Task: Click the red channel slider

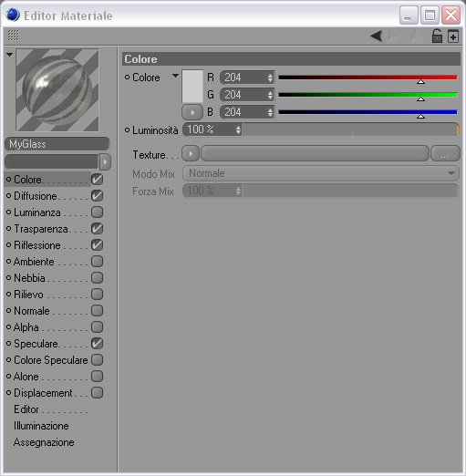Action: (368, 78)
